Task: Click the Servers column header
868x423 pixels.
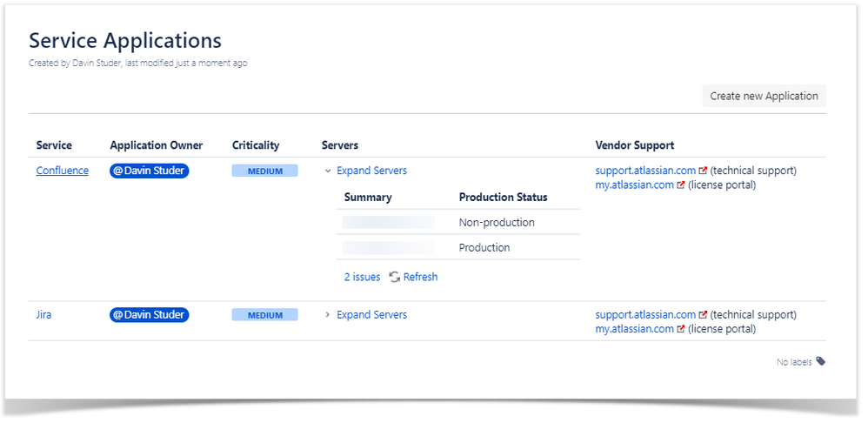Action: [340, 145]
